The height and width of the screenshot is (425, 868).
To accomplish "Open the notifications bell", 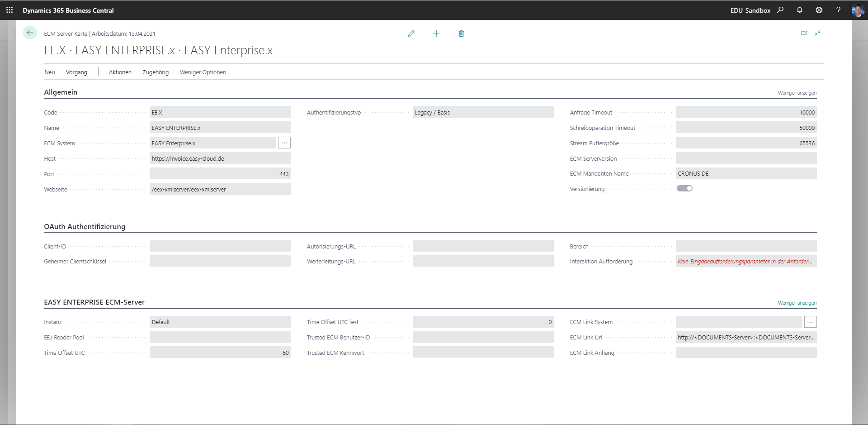I will tap(800, 10).
